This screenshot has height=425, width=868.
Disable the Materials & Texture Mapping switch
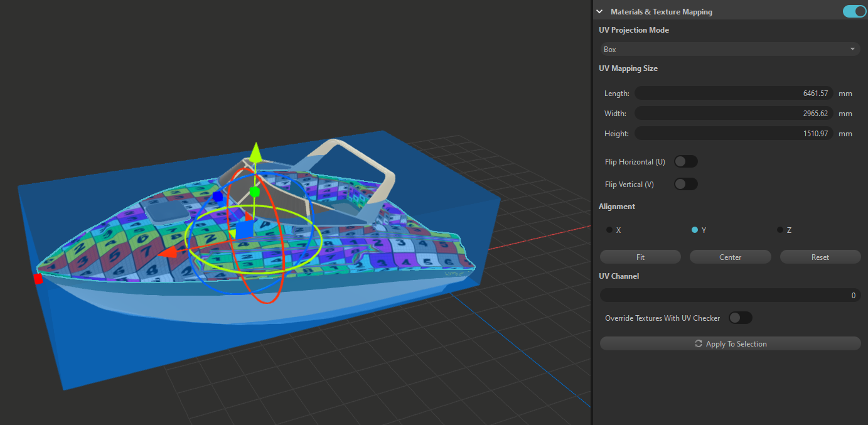pyautogui.click(x=854, y=11)
